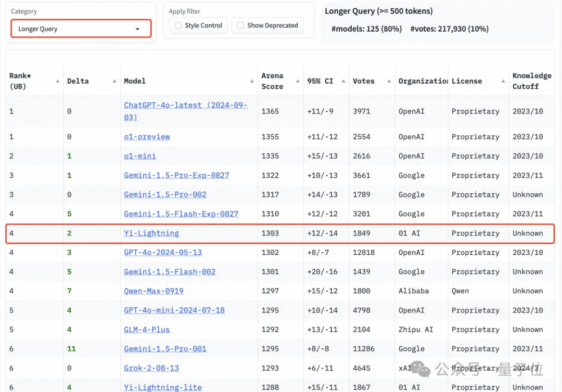Image resolution: width=562 pixels, height=392 pixels.
Task: Open the o1-preview model link
Action: pos(147,137)
